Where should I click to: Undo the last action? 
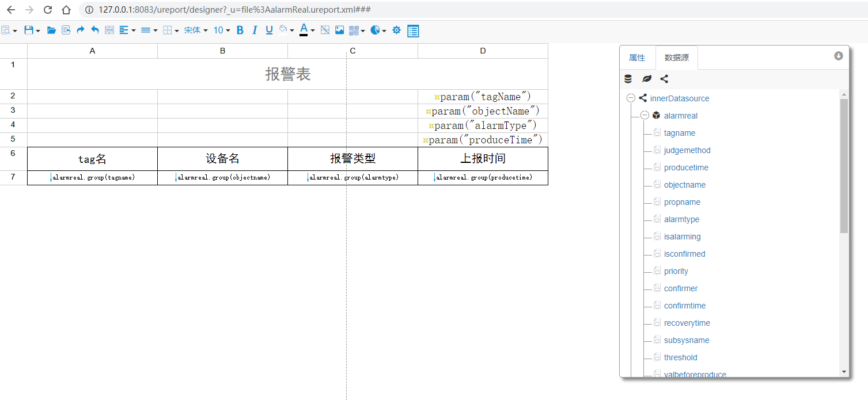point(95,31)
